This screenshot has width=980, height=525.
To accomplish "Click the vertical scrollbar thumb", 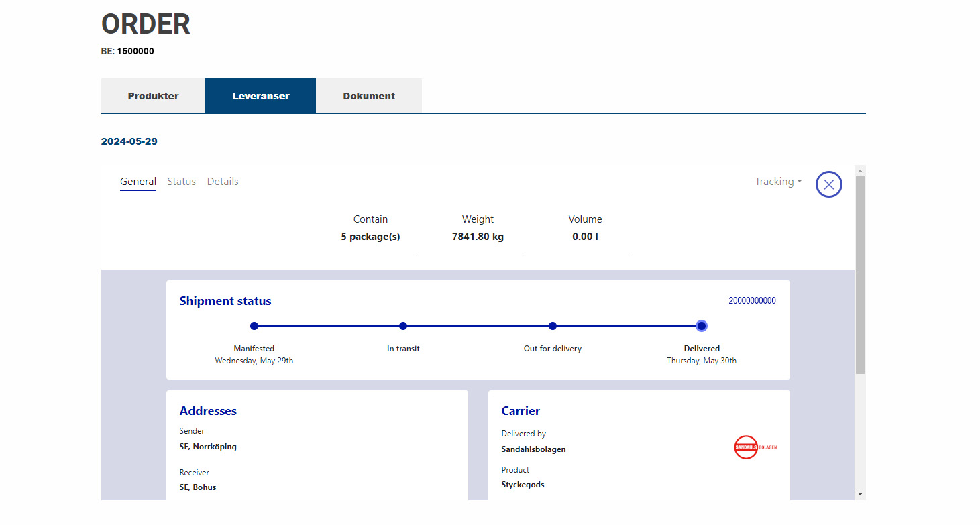I will coord(861,275).
